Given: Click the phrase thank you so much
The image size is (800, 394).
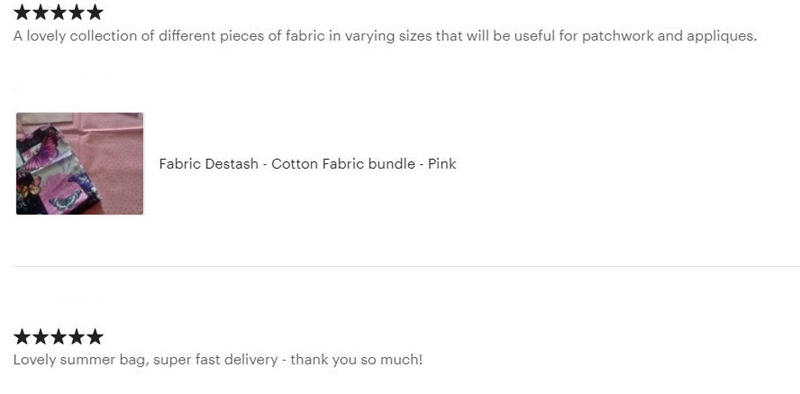Looking at the screenshot, I should (x=357, y=360).
